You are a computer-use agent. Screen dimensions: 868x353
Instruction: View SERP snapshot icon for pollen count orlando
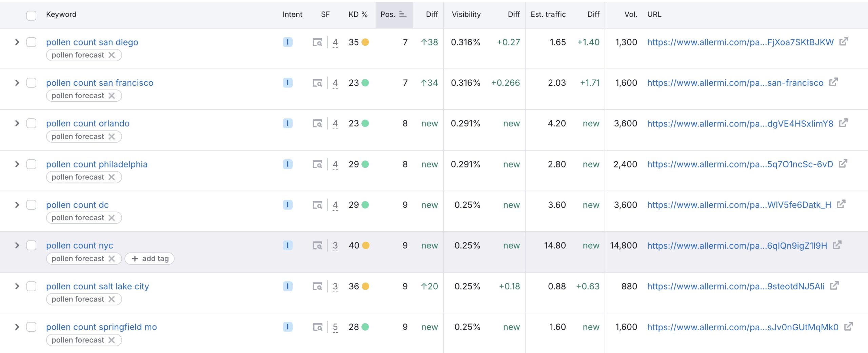pyautogui.click(x=317, y=124)
